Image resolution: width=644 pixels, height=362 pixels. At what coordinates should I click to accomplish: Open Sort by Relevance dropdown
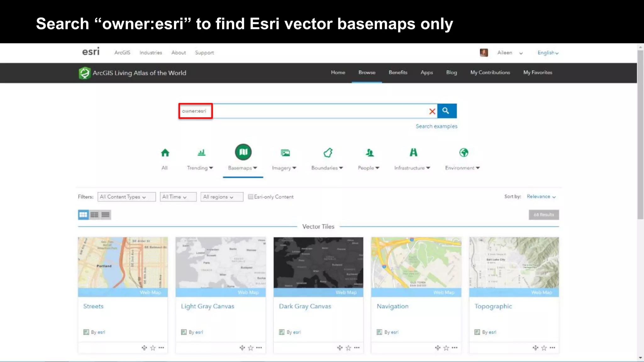541,196
